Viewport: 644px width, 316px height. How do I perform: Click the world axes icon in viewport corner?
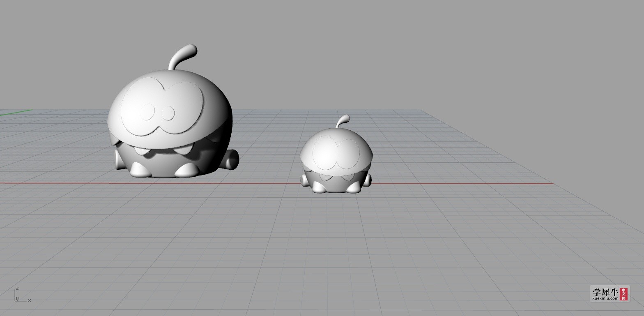(x=23, y=295)
